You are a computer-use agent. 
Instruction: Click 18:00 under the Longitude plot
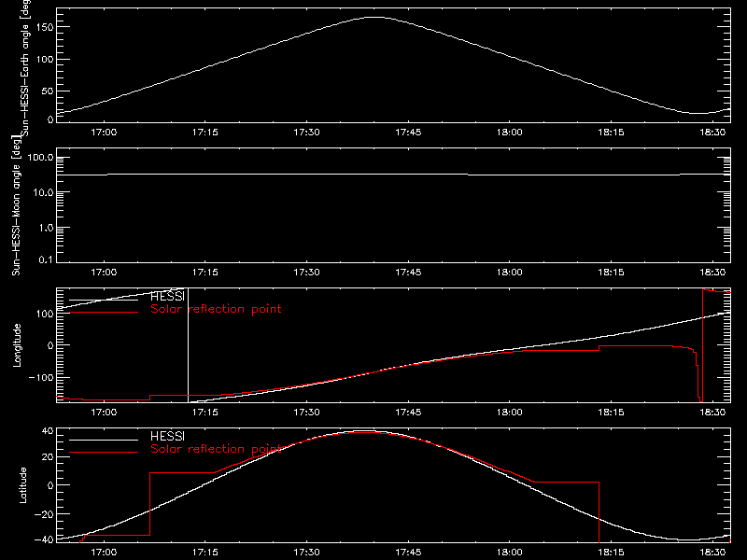click(x=509, y=412)
